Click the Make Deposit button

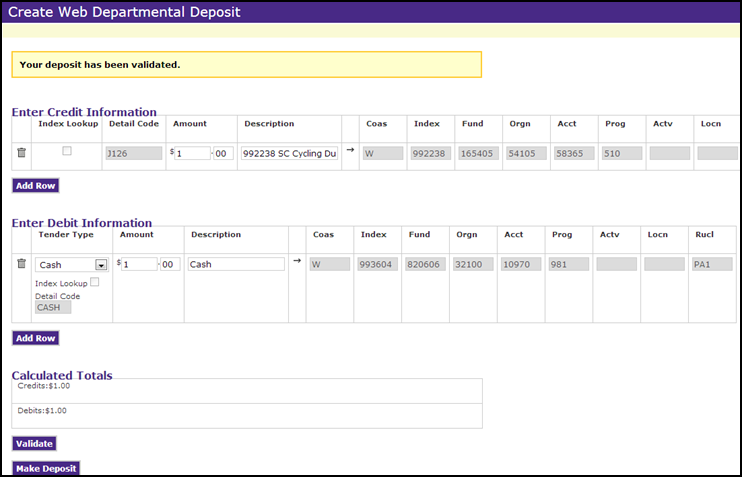click(x=45, y=469)
